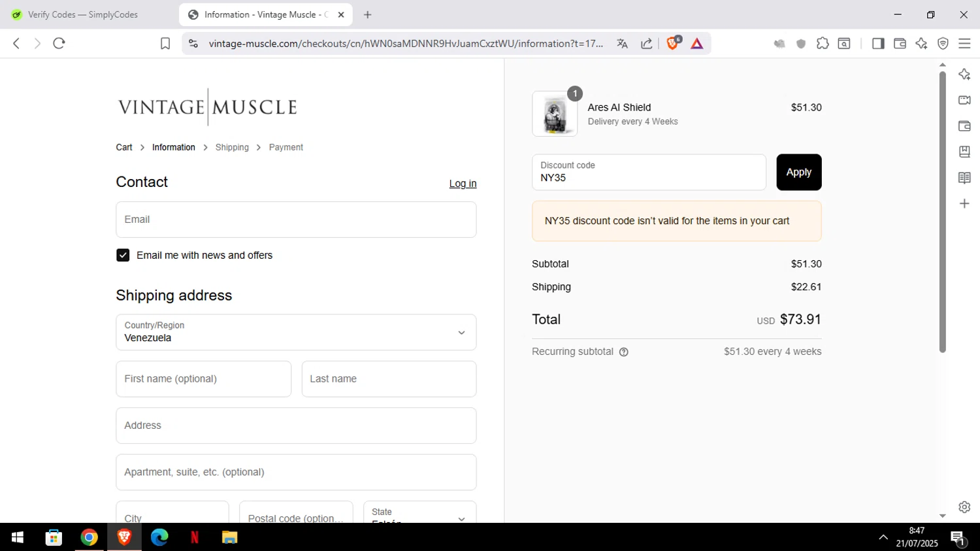The image size is (980, 551).
Task: Click the Address input field
Action: coord(296,426)
